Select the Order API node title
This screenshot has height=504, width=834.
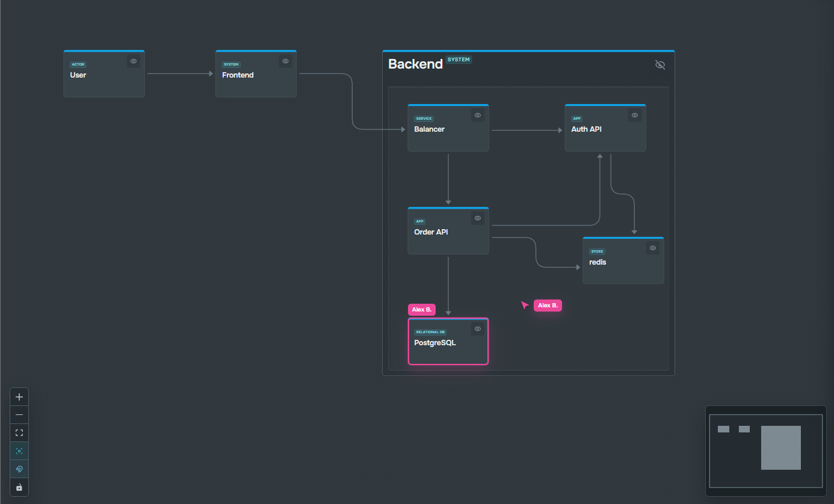tap(431, 232)
